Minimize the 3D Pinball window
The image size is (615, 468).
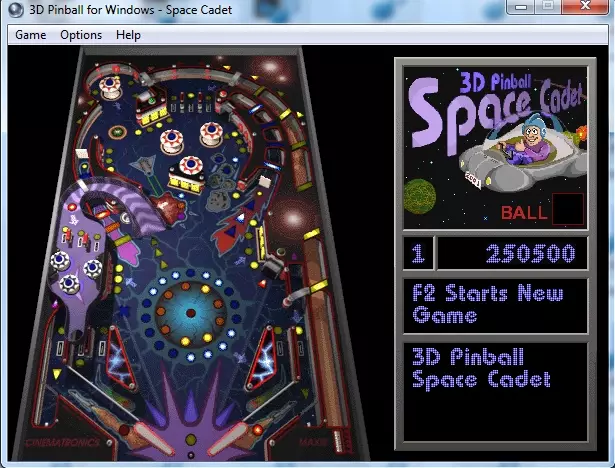click(521, 7)
